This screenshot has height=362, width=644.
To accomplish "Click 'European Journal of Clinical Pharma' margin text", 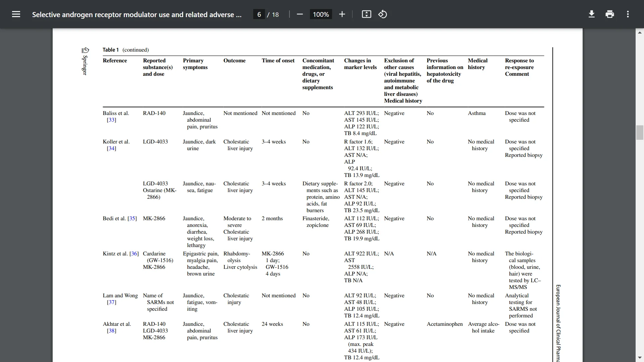I will pyautogui.click(x=558, y=323).
